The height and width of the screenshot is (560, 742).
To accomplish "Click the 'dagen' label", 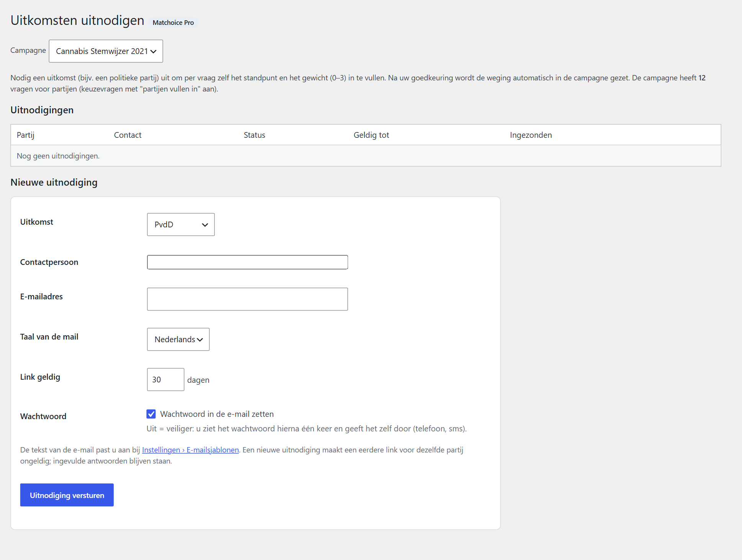I will pyautogui.click(x=198, y=380).
